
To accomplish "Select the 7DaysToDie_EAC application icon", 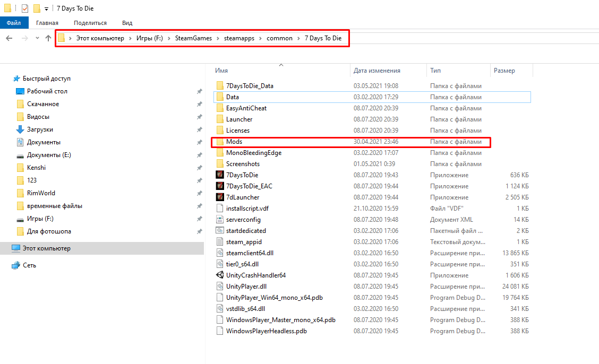I will (220, 186).
